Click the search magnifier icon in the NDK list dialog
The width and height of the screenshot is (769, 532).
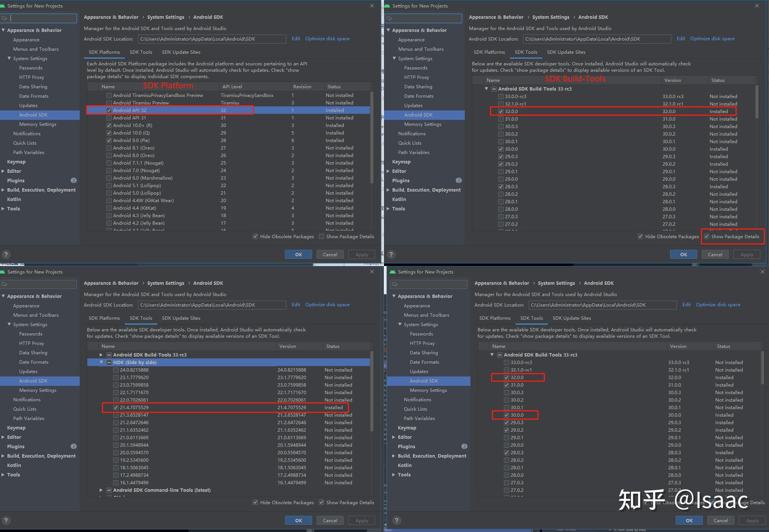tap(5, 284)
